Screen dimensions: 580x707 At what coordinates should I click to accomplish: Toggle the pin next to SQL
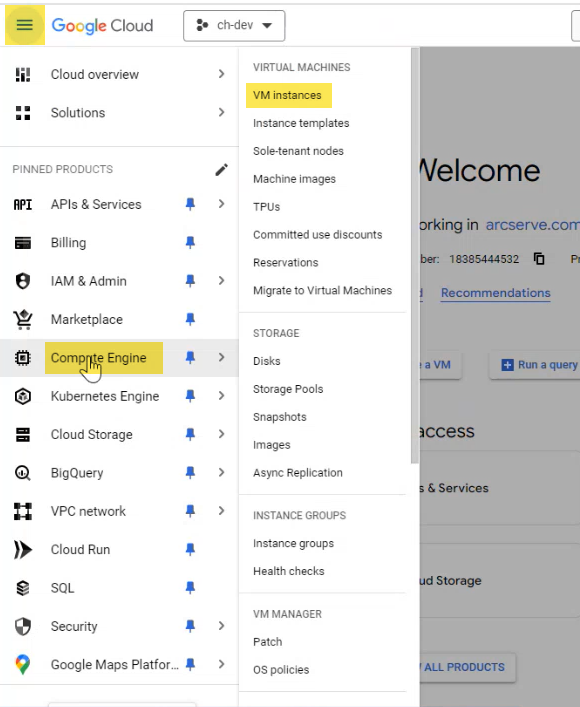click(190, 588)
